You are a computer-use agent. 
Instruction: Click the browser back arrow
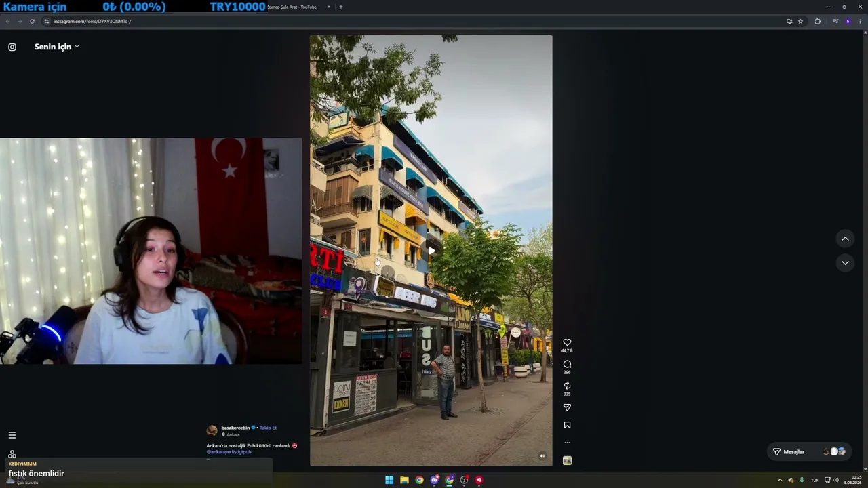[x=7, y=21]
